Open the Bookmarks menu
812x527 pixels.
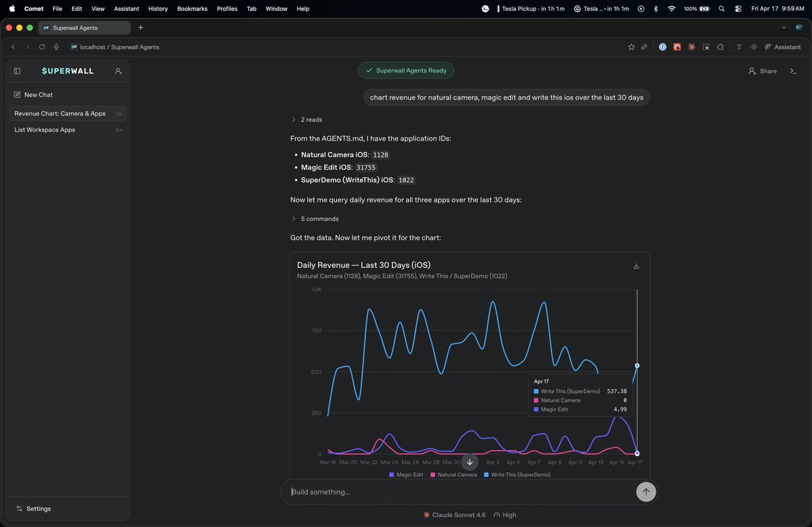pyautogui.click(x=192, y=9)
